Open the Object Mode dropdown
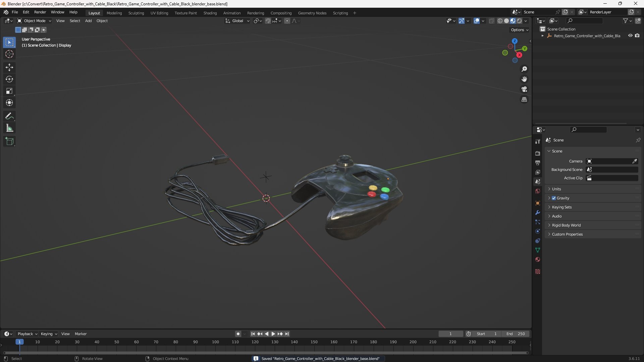 tap(34, 21)
